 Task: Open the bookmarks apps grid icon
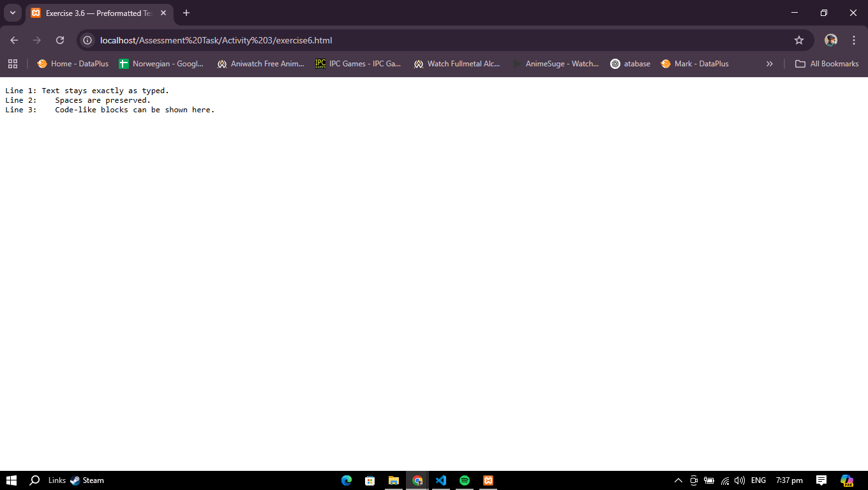tap(13, 64)
